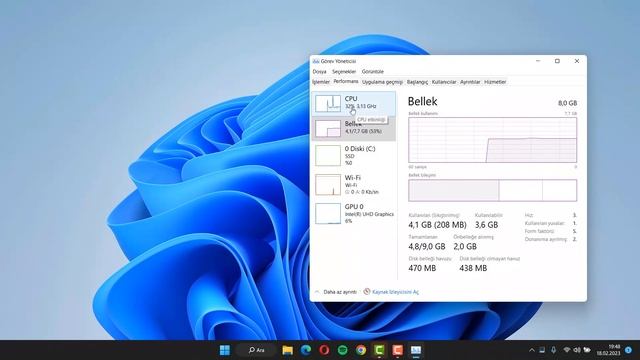Select the GPU 0 performance item
This screenshot has width=640, height=360.
click(x=353, y=213)
